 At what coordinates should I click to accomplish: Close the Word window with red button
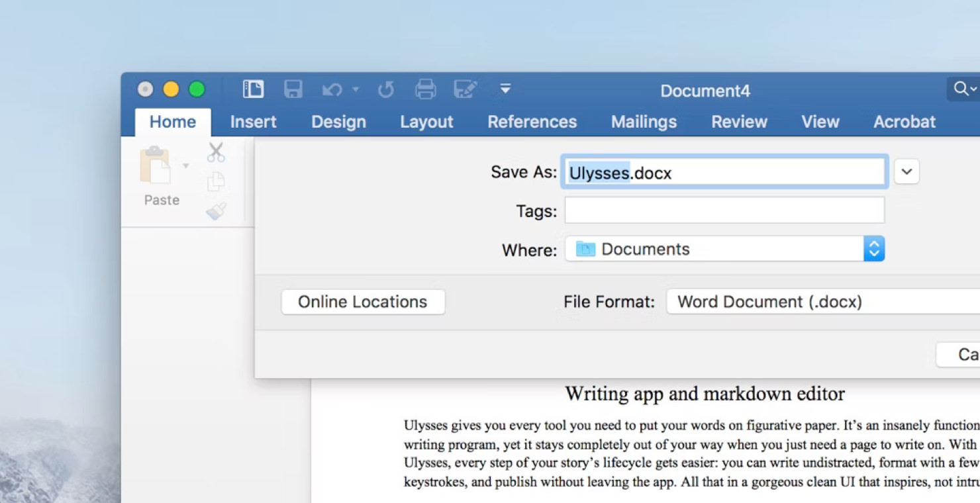click(145, 89)
